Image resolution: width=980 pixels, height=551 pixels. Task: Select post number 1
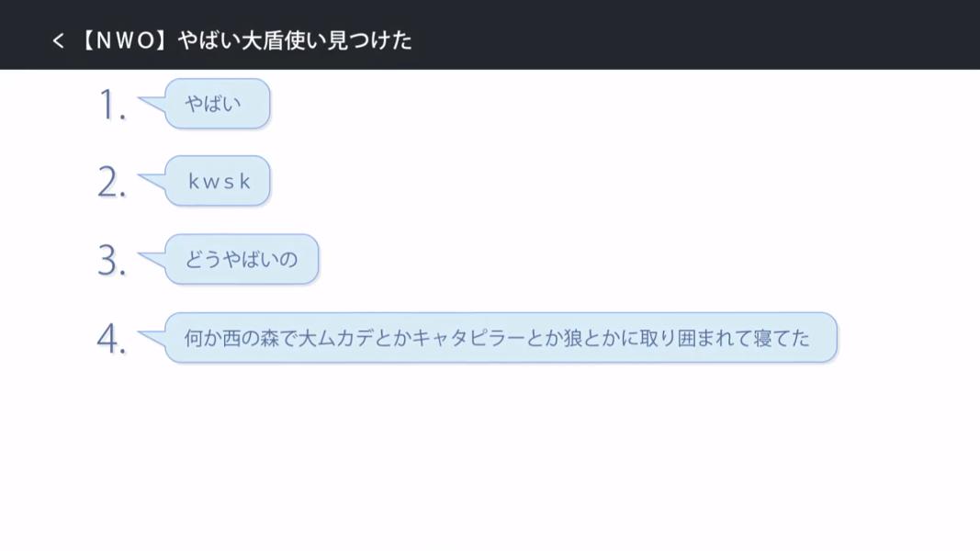tap(112, 105)
